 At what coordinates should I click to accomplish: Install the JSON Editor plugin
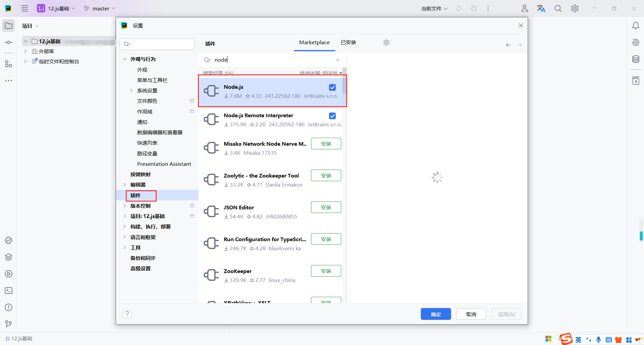coord(326,207)
